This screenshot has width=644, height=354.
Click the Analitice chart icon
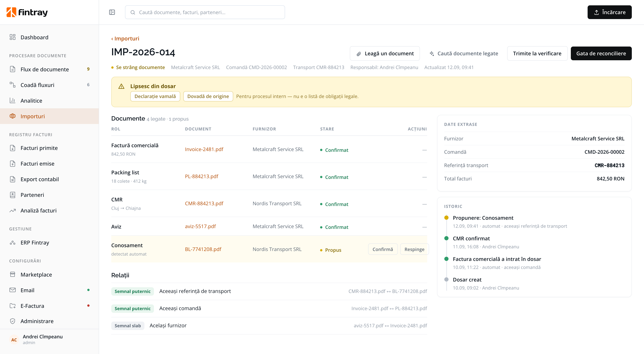(x=13, y=100)
